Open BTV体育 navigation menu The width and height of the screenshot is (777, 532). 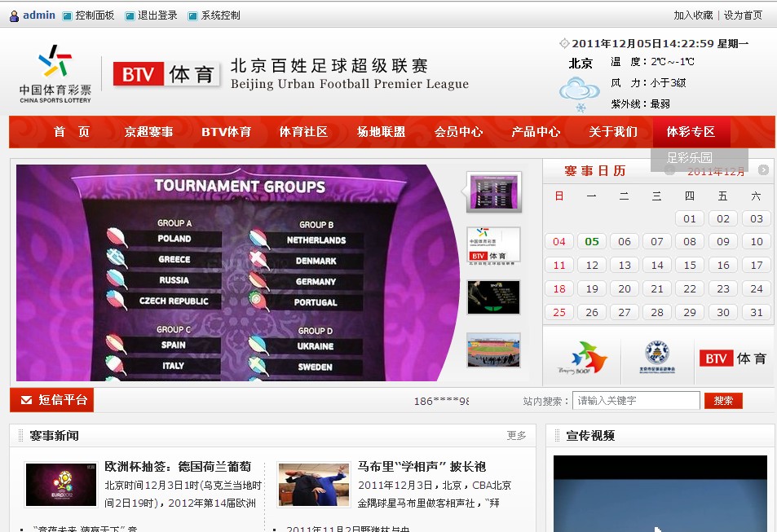(226, 132)
